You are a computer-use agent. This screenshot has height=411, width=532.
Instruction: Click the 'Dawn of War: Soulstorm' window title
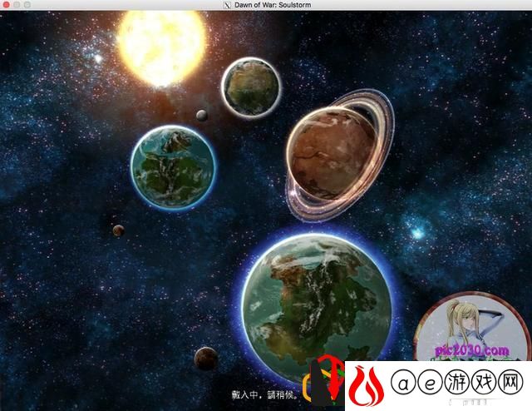273,5
